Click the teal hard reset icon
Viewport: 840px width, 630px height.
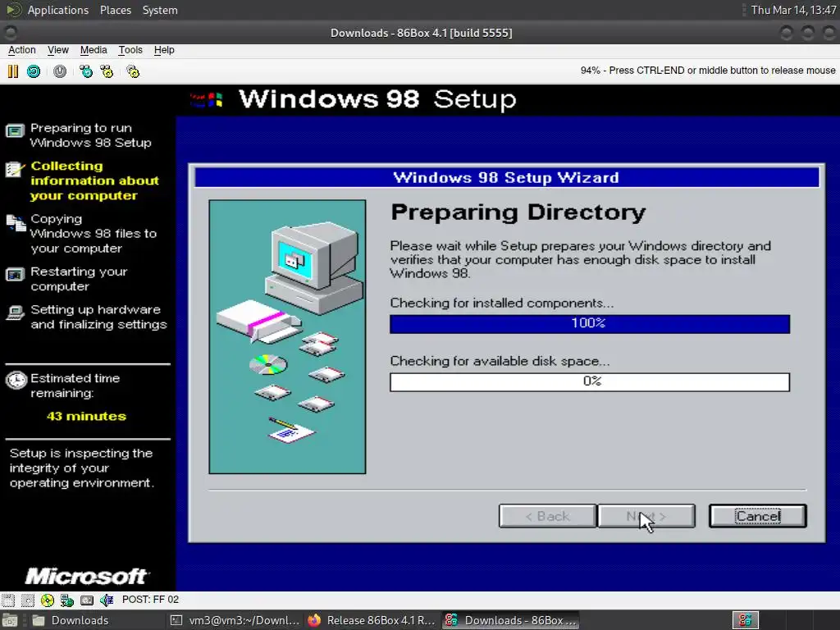(x=34, y=71)
